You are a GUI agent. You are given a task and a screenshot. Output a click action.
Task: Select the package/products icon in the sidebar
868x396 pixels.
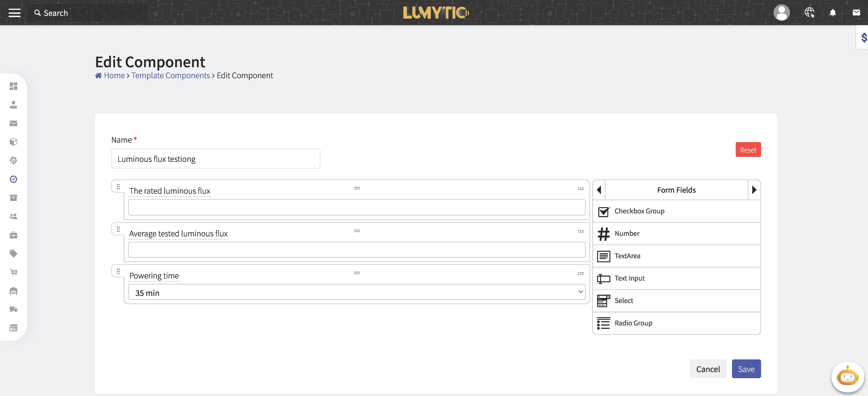[x=13, y=142]
